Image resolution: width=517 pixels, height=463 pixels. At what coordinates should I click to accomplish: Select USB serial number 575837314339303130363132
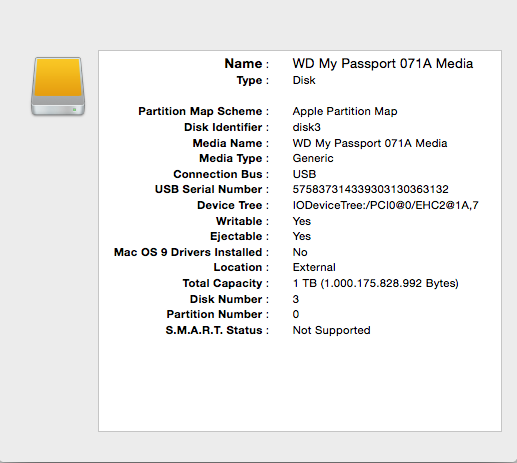(x=370, y=189)
